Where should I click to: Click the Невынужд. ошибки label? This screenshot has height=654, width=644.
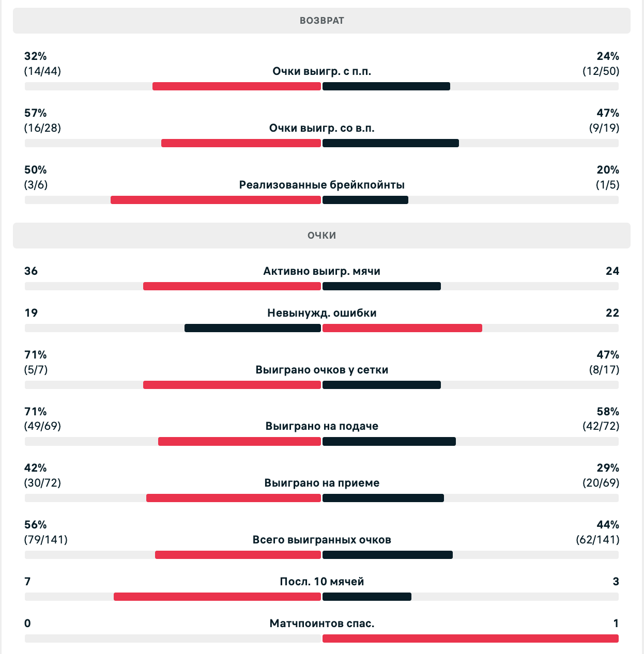pyautogui.click(x=321, y=313)
